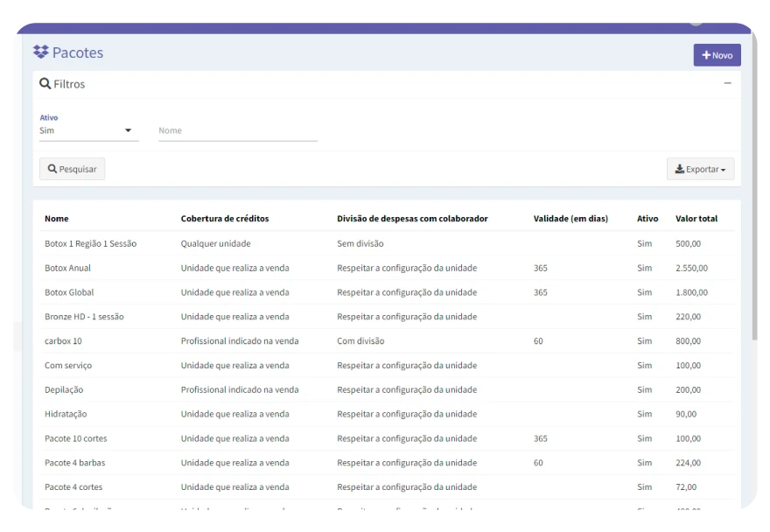Screen dimensions: 770x532
Task: Click Validade (em dias) column header
Action: [x=570, y=219]
